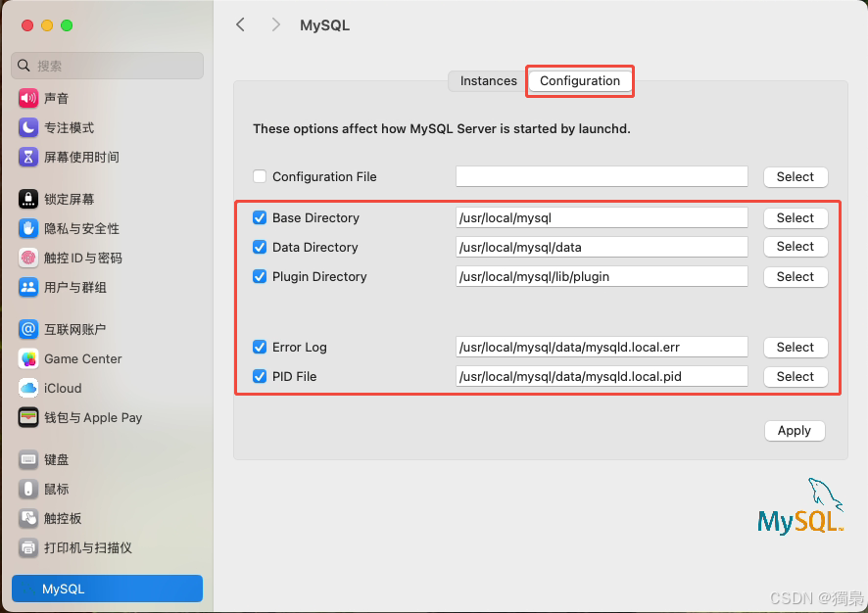The height and width of the screenshot is (613, 868).
Task: Focus the Data Directory path field
Action: [x=602, y=248]
